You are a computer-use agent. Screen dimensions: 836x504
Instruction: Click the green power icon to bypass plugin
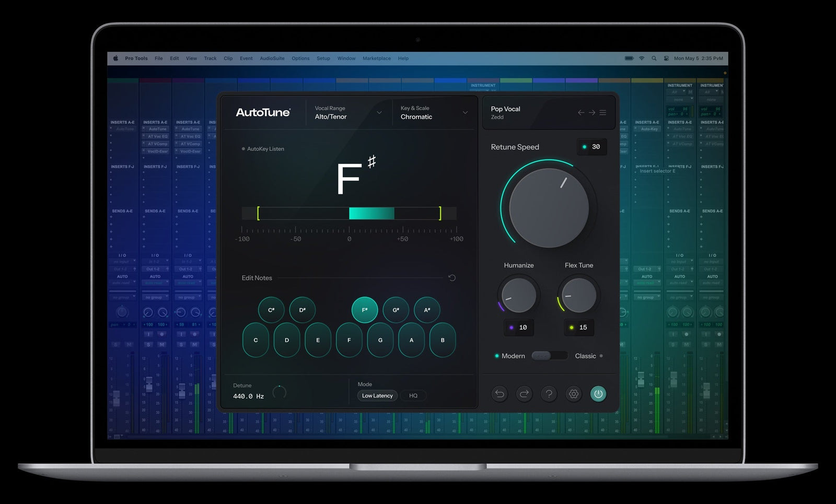pos(598,394)
